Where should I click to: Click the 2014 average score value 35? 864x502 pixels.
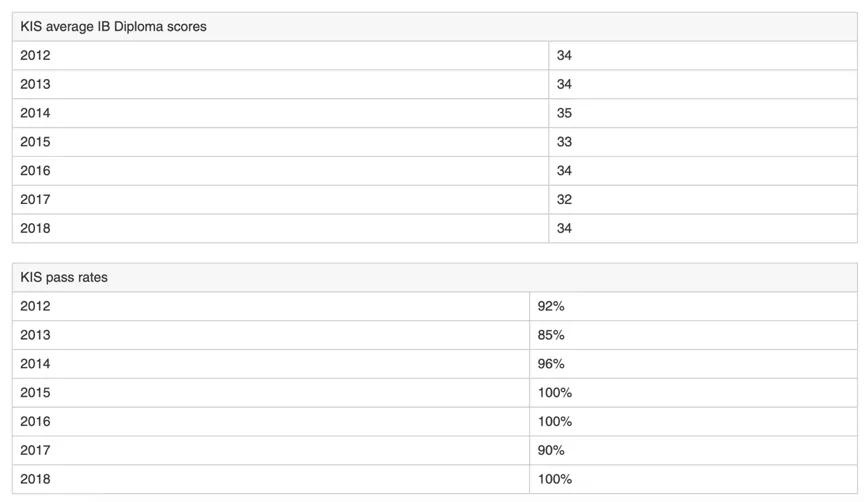(564, 113)
